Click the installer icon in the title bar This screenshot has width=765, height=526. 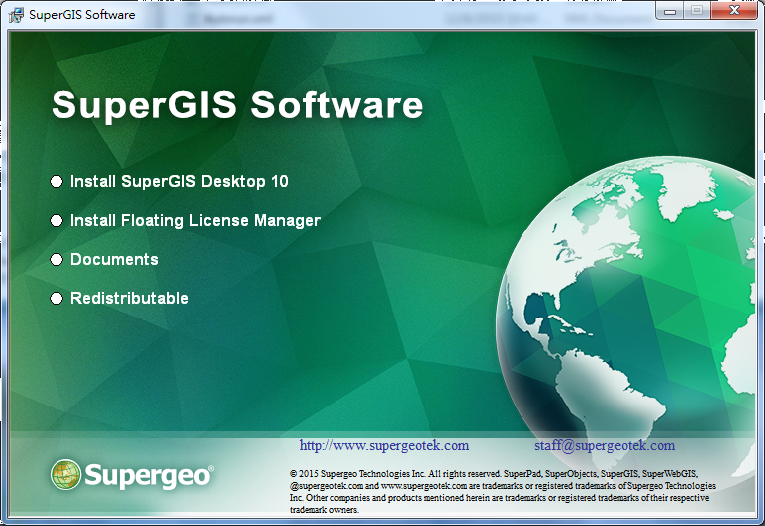16,15
